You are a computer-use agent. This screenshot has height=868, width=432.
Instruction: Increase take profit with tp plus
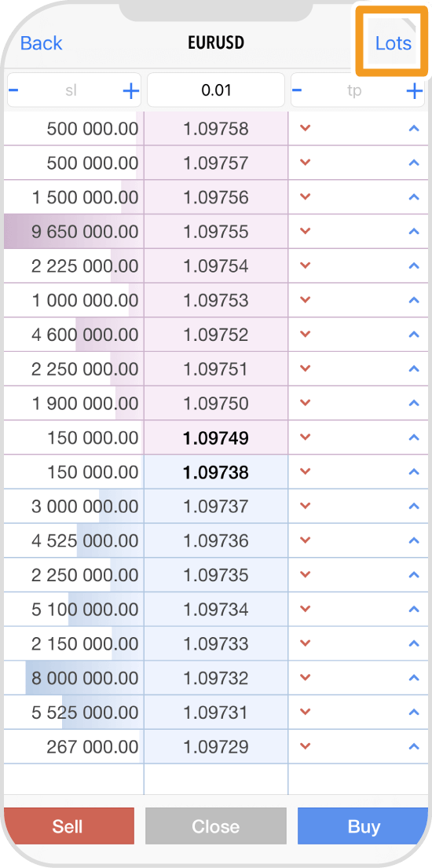pos(414,91)
